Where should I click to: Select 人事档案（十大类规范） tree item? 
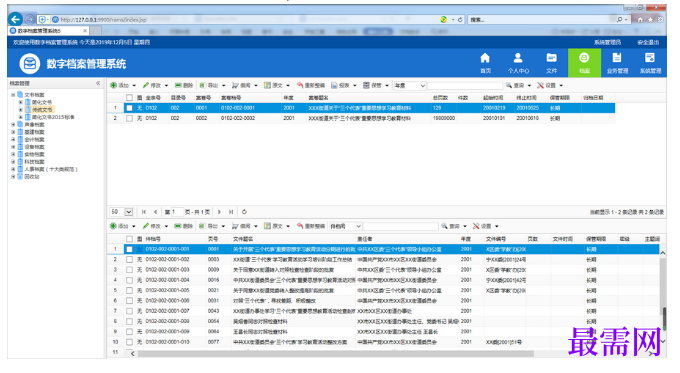coord(51,169)
